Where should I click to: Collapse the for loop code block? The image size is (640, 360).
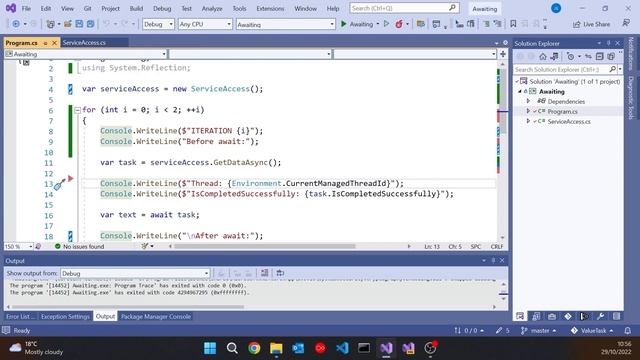(x=77, y=110)
